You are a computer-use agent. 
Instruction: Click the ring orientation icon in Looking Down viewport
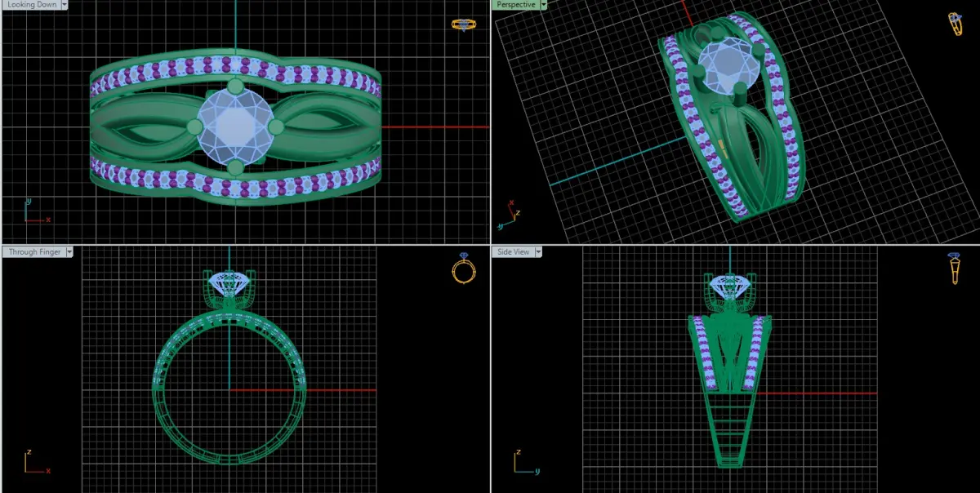[463, 24]
